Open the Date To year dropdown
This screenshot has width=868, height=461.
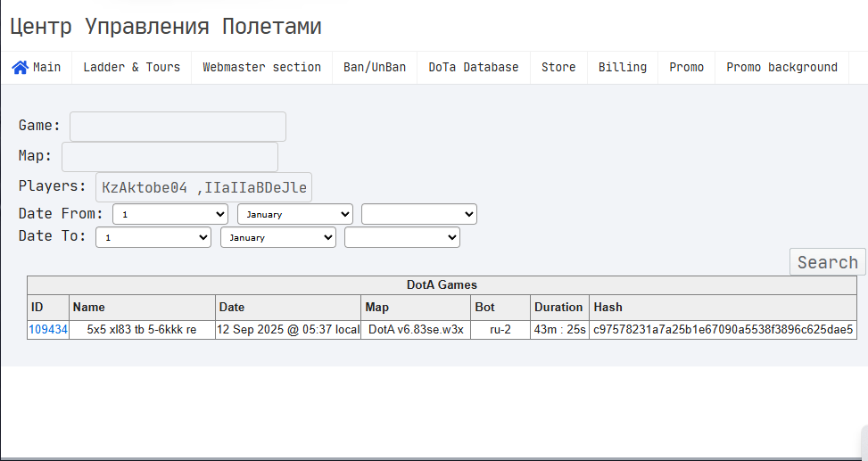[x=402, y=237]
